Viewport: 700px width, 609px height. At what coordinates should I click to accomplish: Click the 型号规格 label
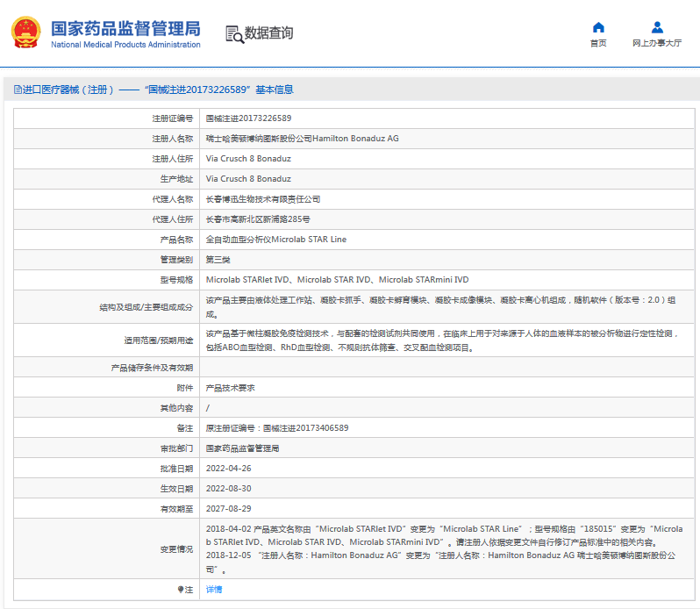point(176,280)
